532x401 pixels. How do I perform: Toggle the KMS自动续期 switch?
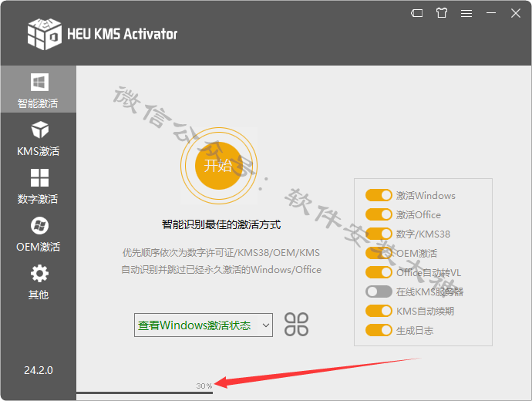click(x=379, y=311)
